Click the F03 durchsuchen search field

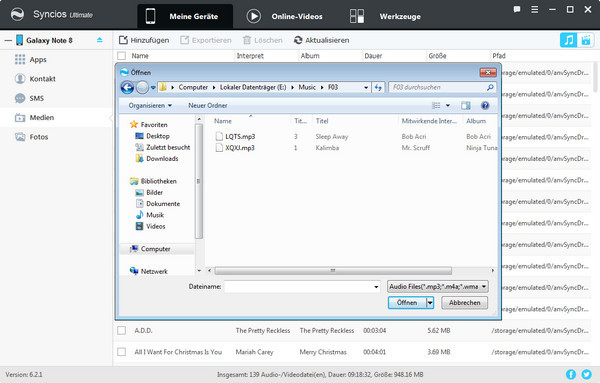coord(437,88)
